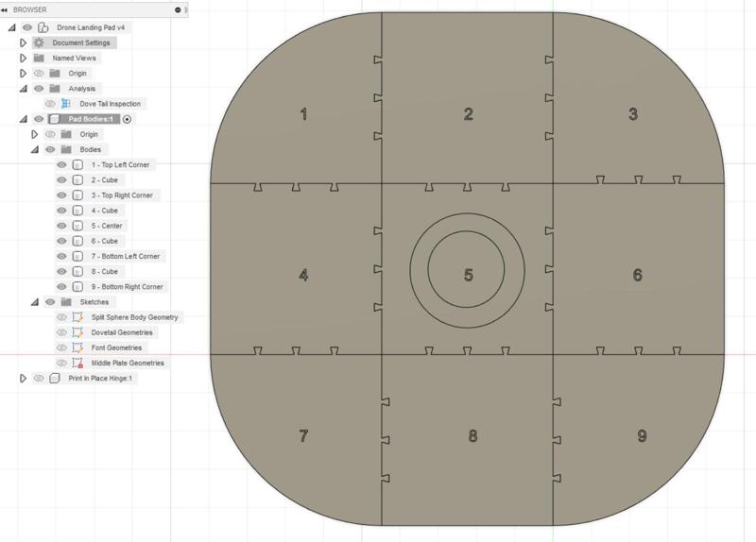Image resolution: width=756 pixels, height=542 pixels.
Task: Hide the Analysis folder via eye icon
Action: click(39, 89)
